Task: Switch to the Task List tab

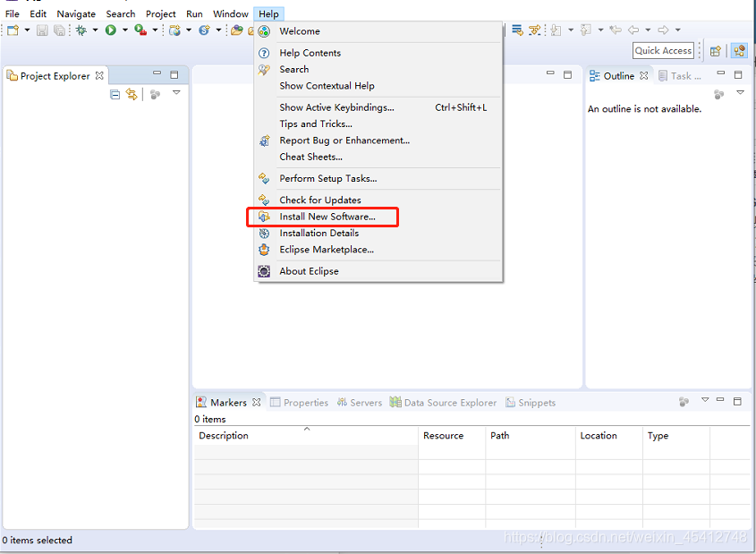Action: 680,76
